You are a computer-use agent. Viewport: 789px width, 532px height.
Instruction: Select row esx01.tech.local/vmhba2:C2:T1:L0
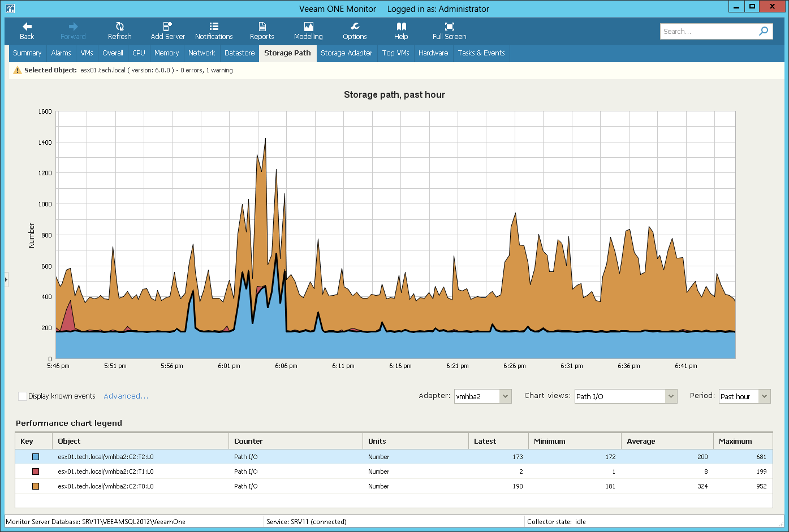tap(394, 472)
